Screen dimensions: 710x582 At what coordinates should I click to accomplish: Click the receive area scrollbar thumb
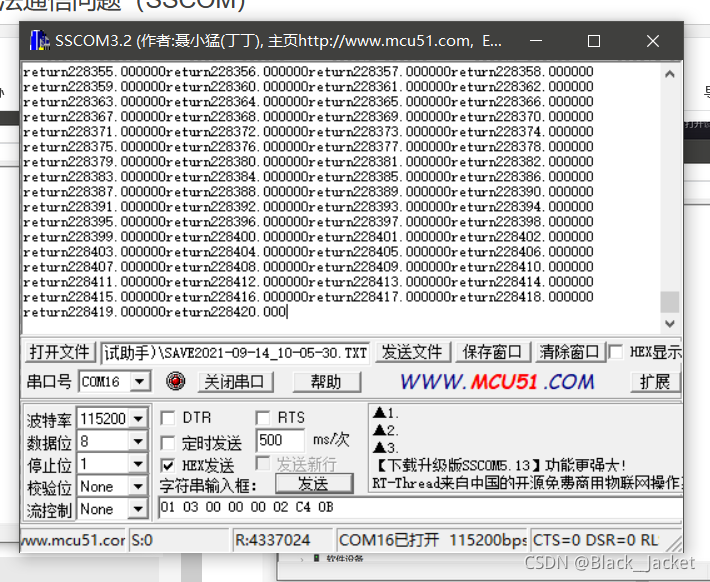pos(670,302)
